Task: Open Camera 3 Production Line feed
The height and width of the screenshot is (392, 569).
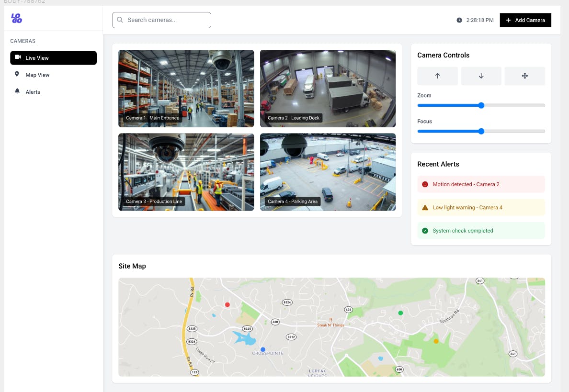Action: (186, 172)
